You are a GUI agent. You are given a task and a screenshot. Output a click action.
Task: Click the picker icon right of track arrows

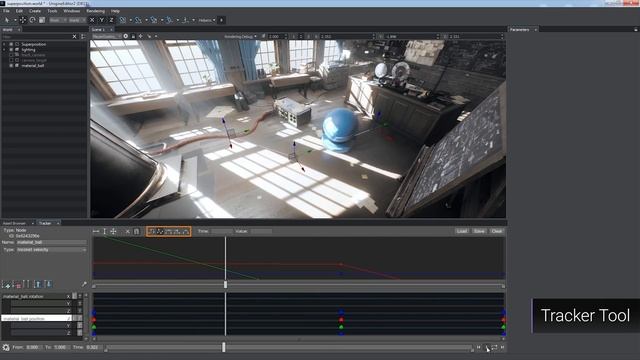pos(84,284)
